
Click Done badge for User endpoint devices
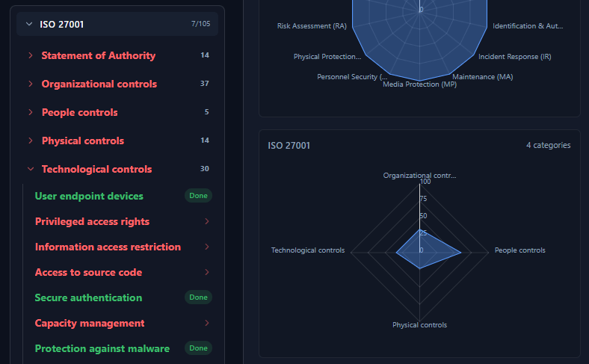[x=198, y=196]
